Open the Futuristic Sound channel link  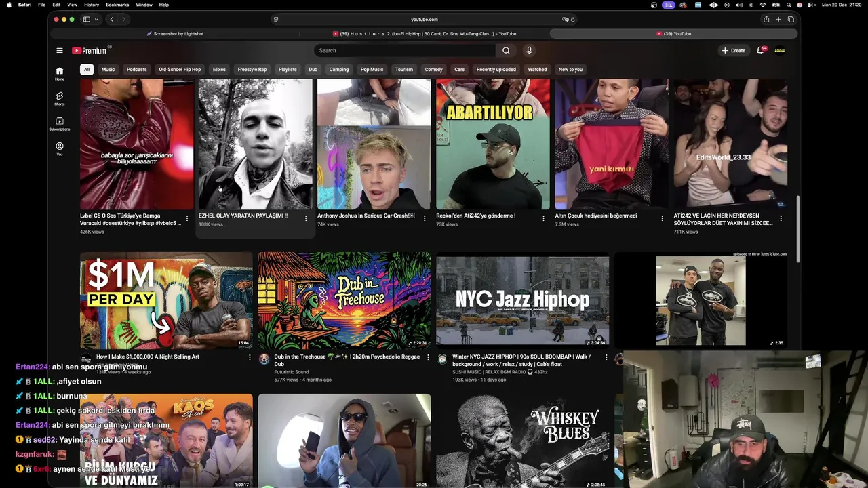292,372
